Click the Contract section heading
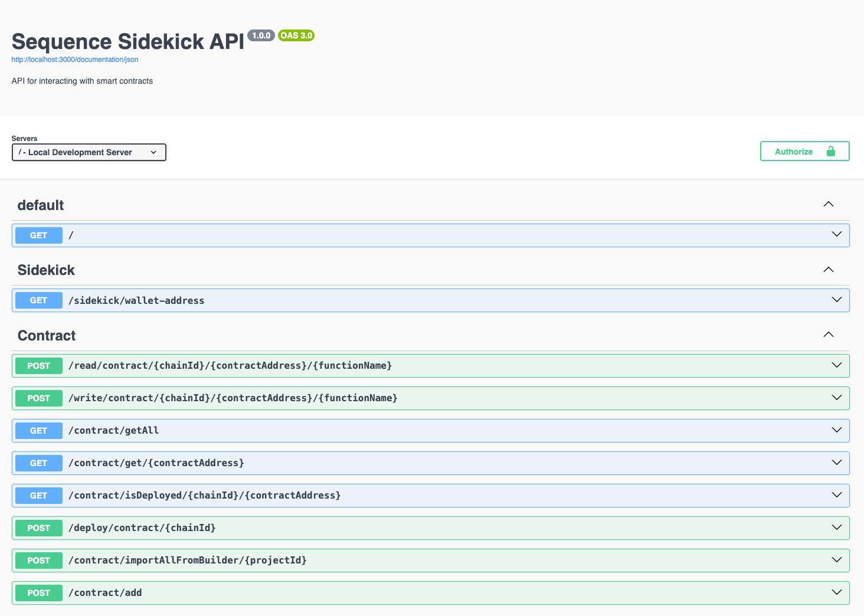864x616 pixels. point(47,336)
